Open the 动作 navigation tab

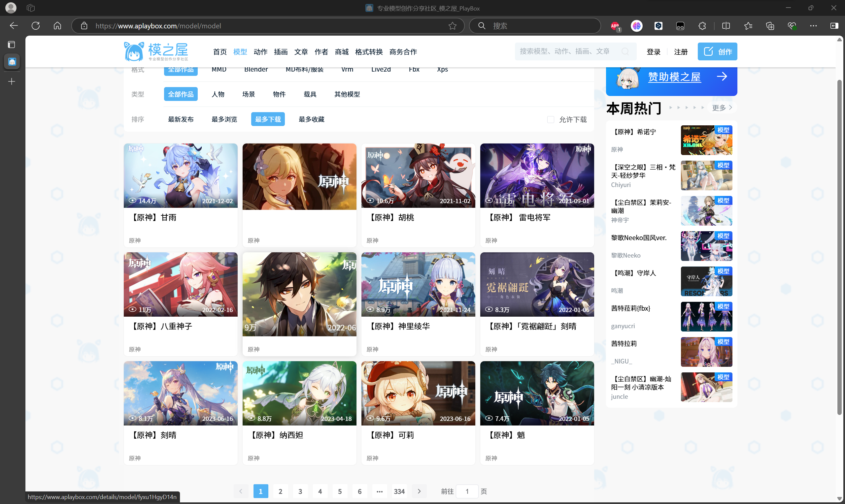(260, 52)
